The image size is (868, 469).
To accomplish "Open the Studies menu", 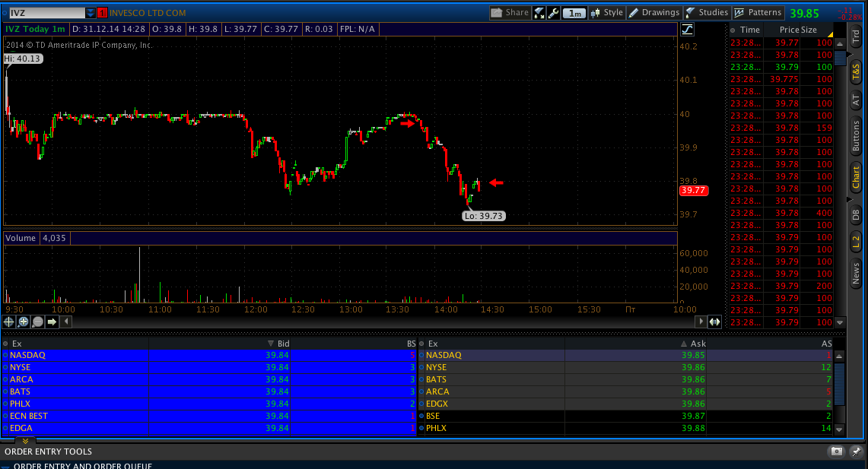I will 707,13.
